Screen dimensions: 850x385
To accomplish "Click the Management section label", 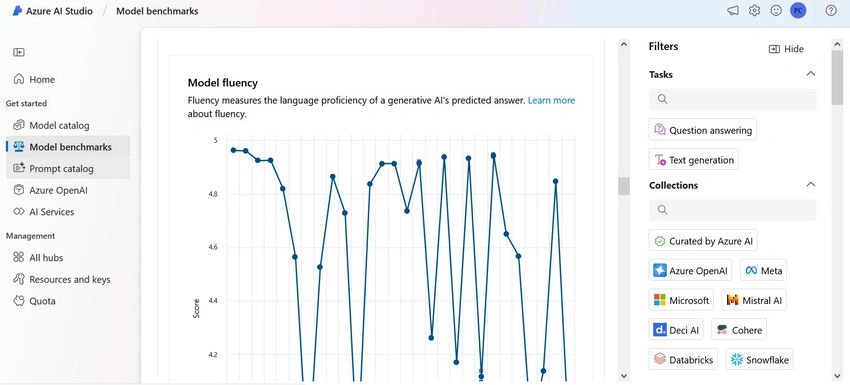I will click(x=30, y=236).
